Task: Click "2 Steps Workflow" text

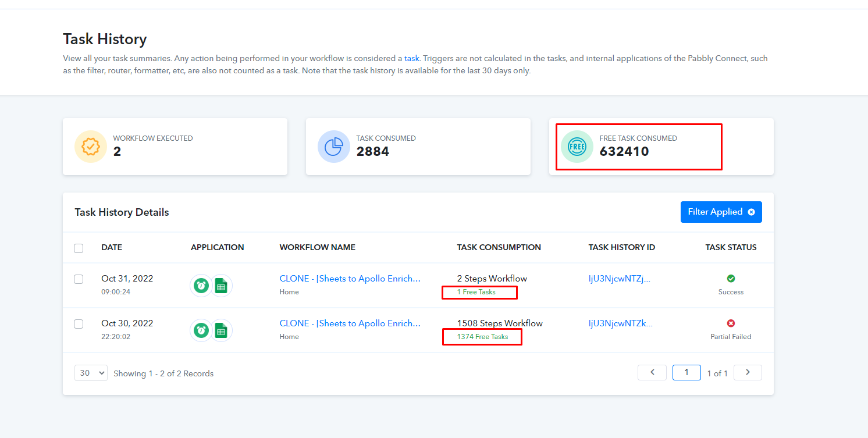Action: [492, 279]
